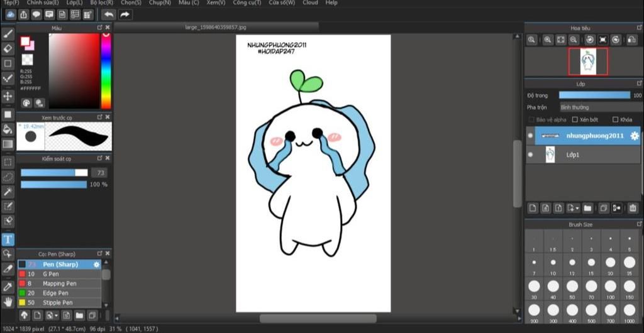
Task: Toggle the Bảo vệ alpha checkbox
Action: point(531,120)
